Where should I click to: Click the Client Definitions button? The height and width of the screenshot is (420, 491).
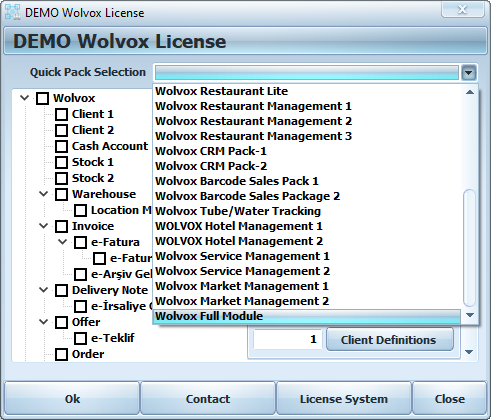[x=390, y=340]
